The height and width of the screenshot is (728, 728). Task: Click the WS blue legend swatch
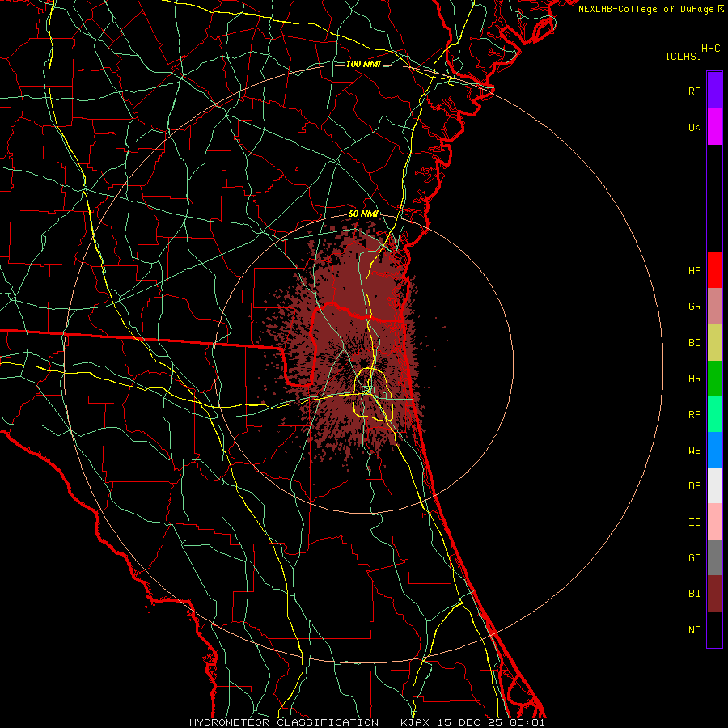[x=714, y=450]
